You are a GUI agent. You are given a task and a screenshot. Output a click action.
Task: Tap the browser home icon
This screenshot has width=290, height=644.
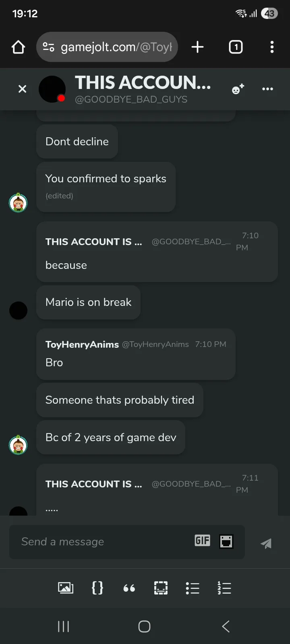(x=19, y=47)
